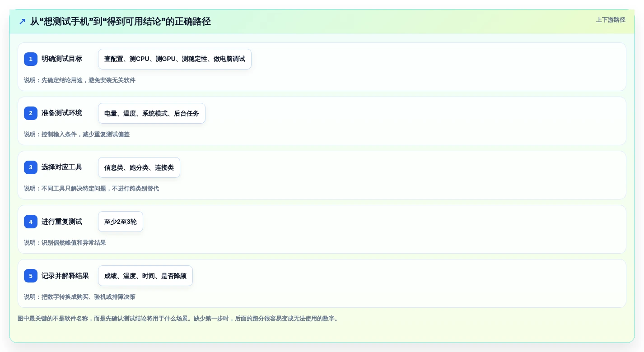Click the note 识别偶然峰值和异常结果
This screenshot has width=644, height=352.
click(x=65, y=243)
